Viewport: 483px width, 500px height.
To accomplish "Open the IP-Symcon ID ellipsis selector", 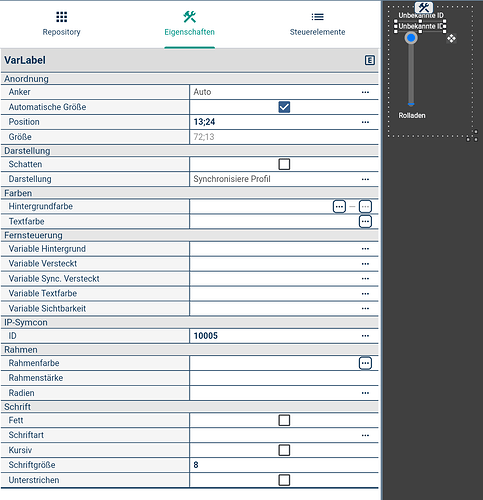I will (365, 336).
